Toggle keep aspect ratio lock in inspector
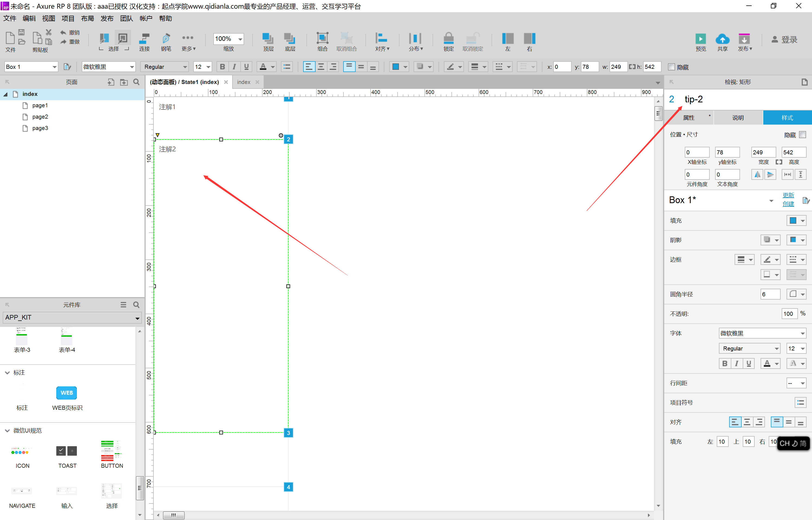The width and height of the screenshot is (812, 520). pos(779,162)
